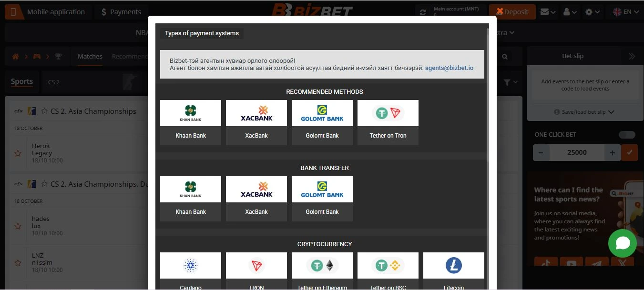This screenshot has width=644, height=290.
Task: Open the agents@bizbet.io email link
Action: pyautogui.click(x=449, y=68)
